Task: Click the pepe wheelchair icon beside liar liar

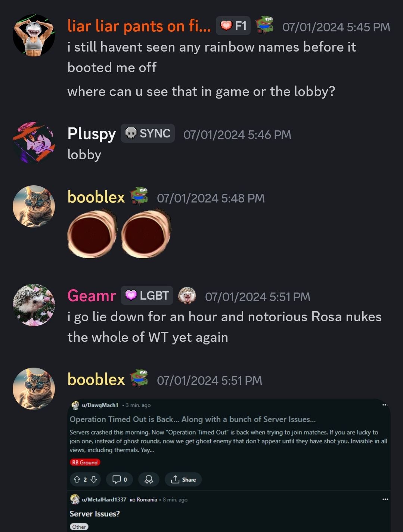Action: pyautogui.click(x=264, y=25)
